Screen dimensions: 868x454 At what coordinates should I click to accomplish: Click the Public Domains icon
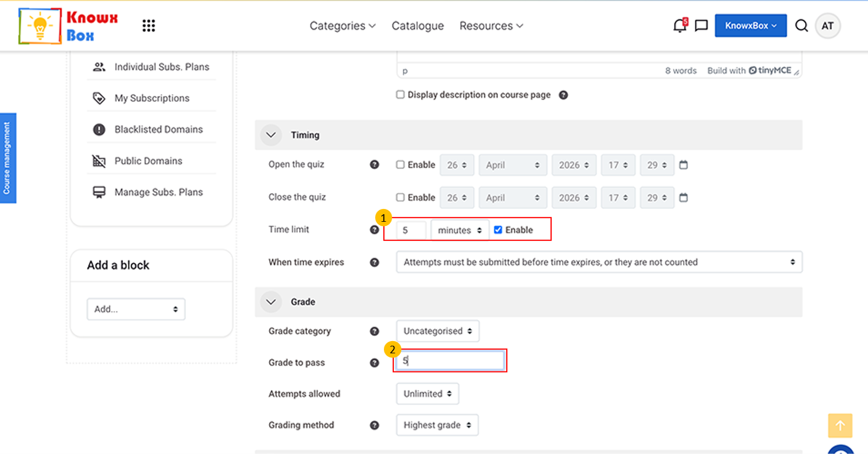coord(99,161)
